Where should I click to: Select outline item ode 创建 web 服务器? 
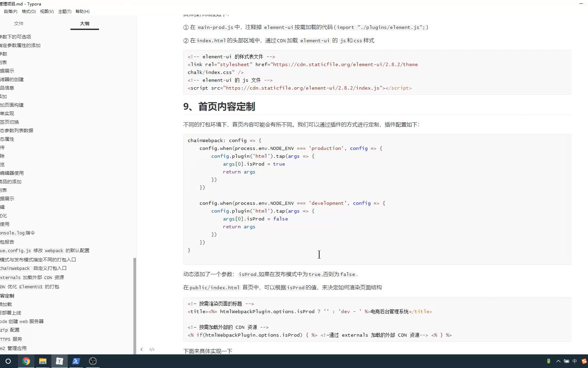coord(22,321)
